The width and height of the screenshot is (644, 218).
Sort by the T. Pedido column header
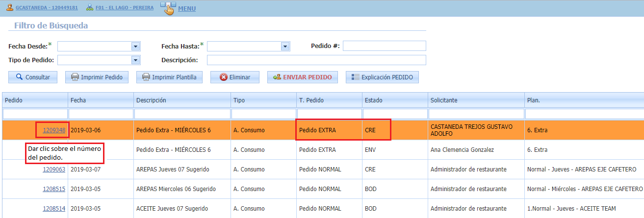329,100
